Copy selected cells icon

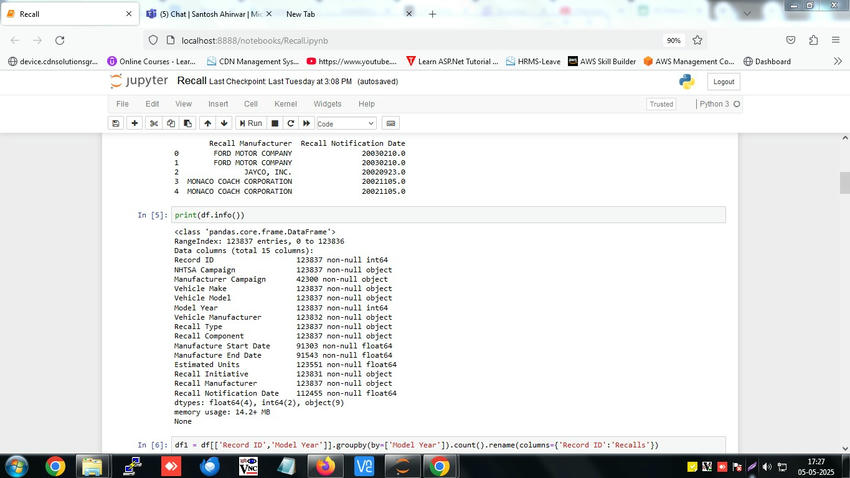(171, 124)
